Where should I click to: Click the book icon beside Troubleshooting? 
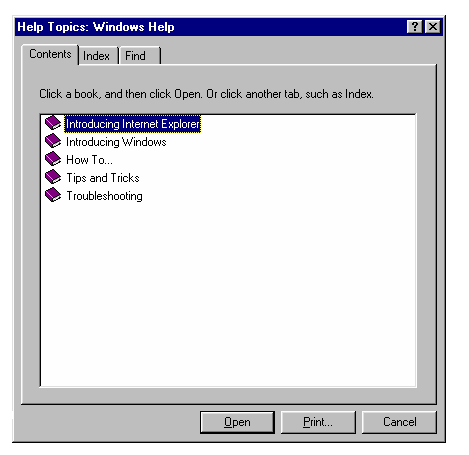point(53,195)
